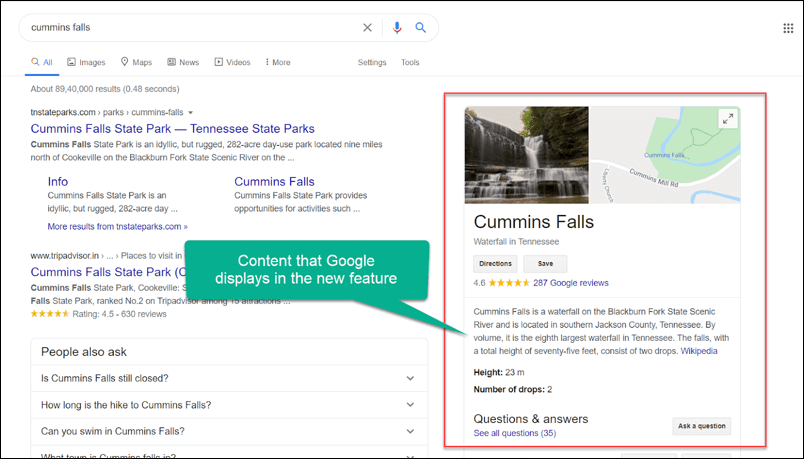804x459 pixels.
Task: Expand 'How long is the hike to Cummins Falls?'
Action: [229, 405]
